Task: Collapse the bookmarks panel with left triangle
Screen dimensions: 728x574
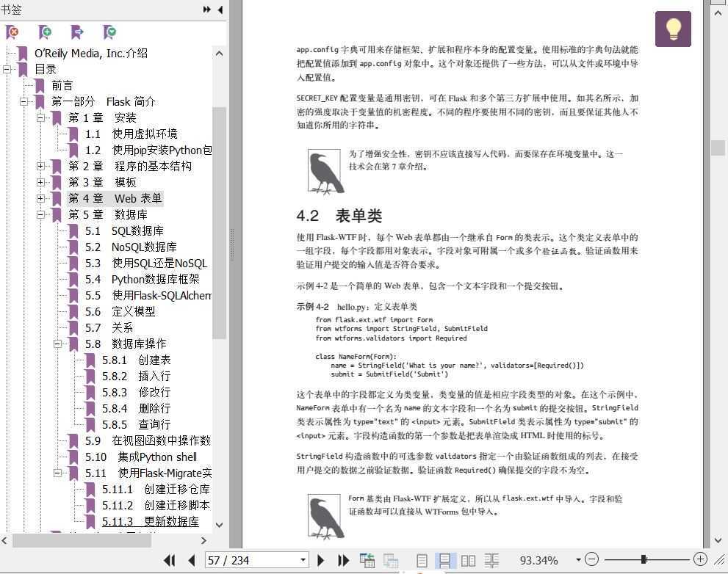Action: (x=220, y=10)
